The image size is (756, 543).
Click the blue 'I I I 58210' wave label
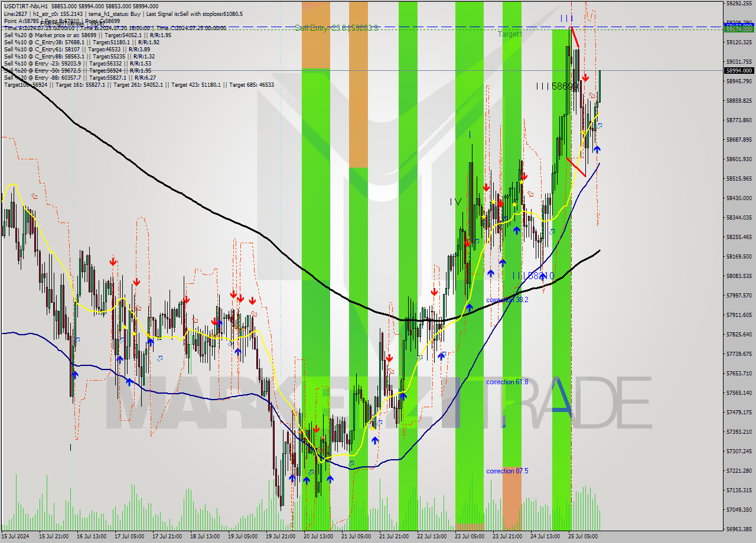[x=533, y=276]
